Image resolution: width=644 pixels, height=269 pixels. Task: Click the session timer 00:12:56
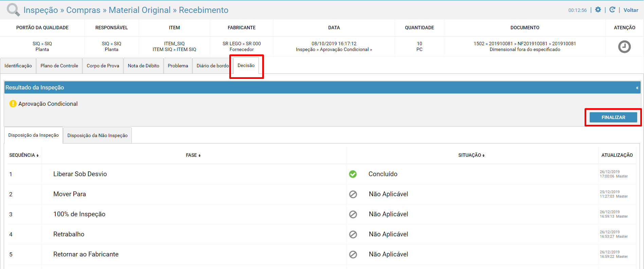tap(577, 10)
